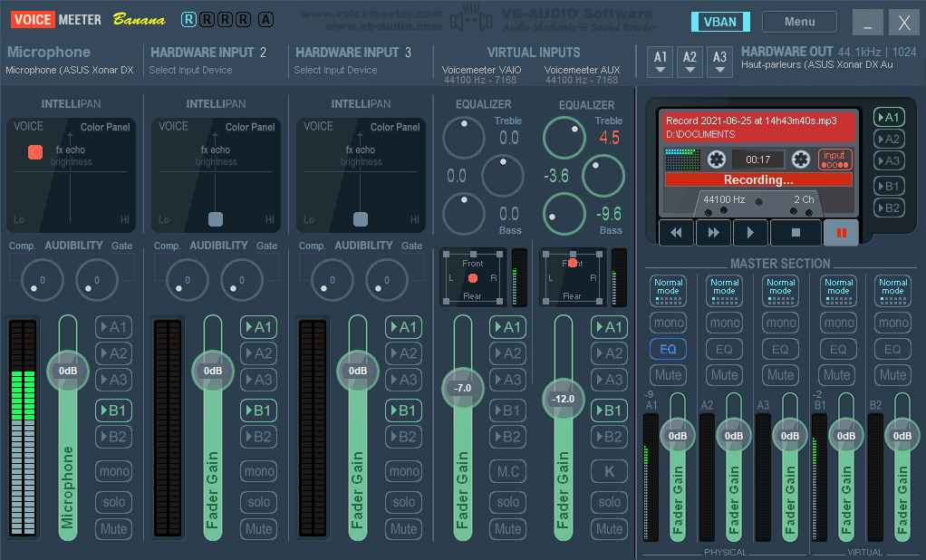The height and width of the screenshot is (560, 926).
Task: Click the red record button on the recorder
Action: (841, 233)
